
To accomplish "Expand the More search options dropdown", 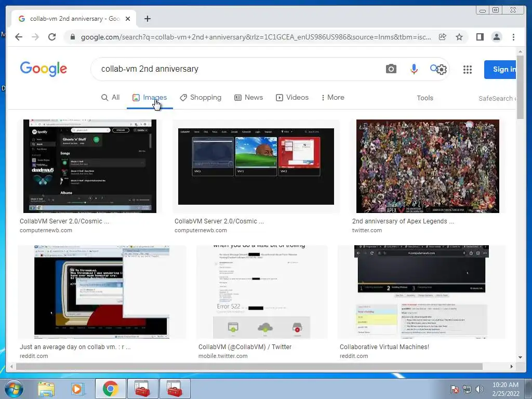I will click(x=333, y=97).
